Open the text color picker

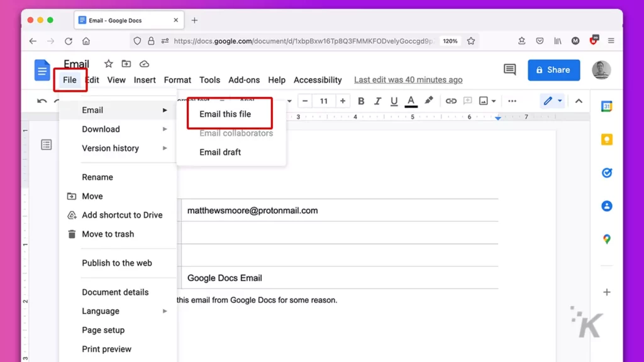coord(411,101)
